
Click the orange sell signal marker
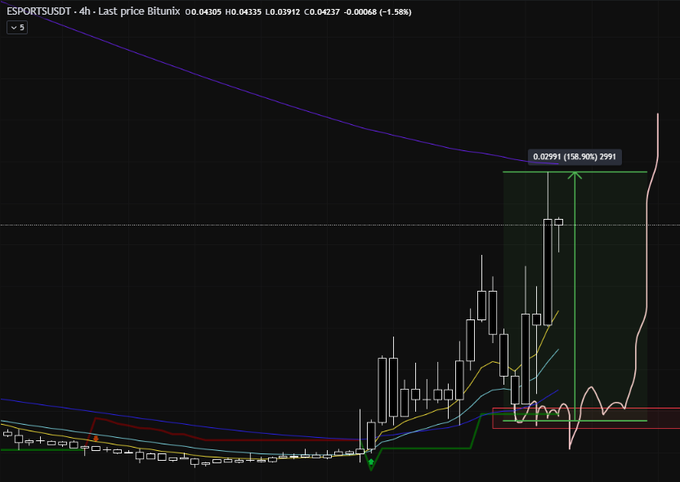click(96, 439)
